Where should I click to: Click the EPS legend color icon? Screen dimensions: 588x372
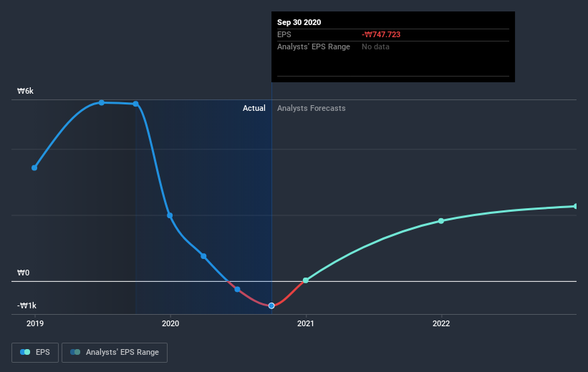[25, 352]
